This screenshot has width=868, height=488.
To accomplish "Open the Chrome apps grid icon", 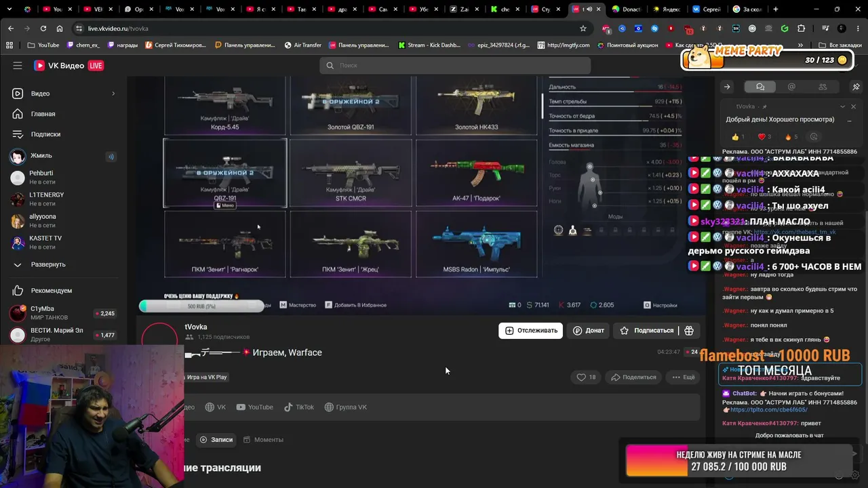I will click(9, 45).
